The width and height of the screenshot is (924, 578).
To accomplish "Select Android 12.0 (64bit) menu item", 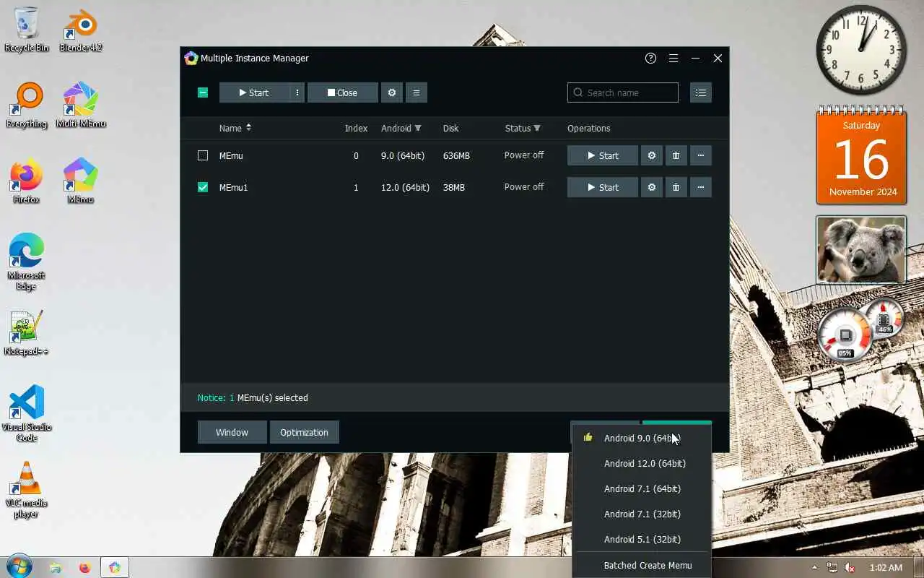I will point(642,463).
